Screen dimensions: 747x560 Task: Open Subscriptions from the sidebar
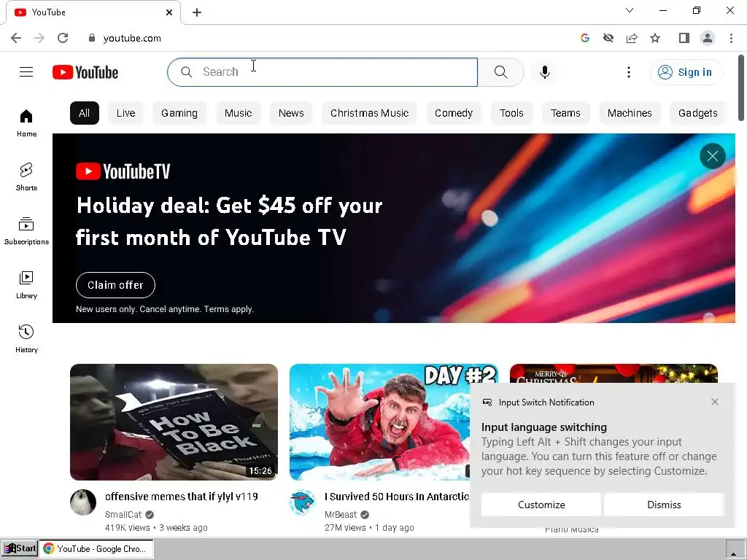(26, 230)
